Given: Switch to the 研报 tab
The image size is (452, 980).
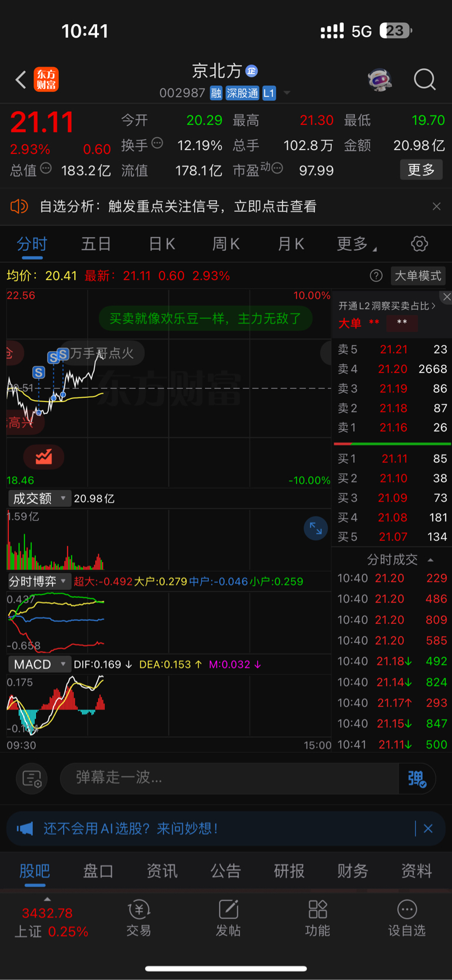Looking at the screenshot, I should click(x=289, y=871).
